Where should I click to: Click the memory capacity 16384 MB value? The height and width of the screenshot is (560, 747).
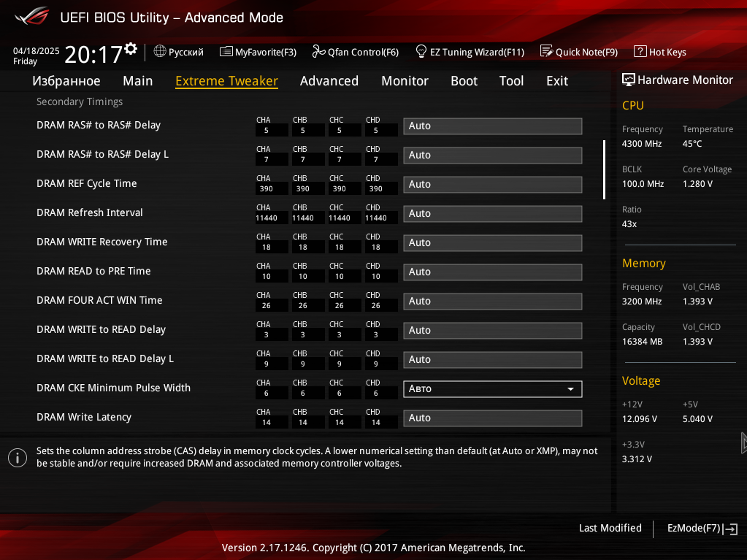click(x=642, y=342)
